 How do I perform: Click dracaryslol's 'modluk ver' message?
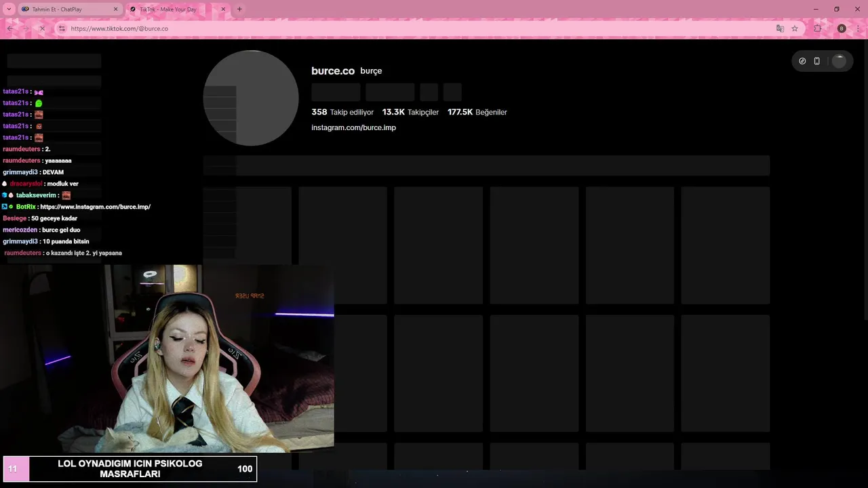(63, 184)
